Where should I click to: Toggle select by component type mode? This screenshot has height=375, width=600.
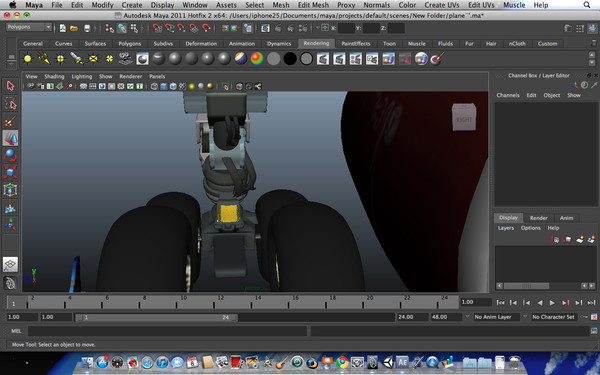point(134,28)
